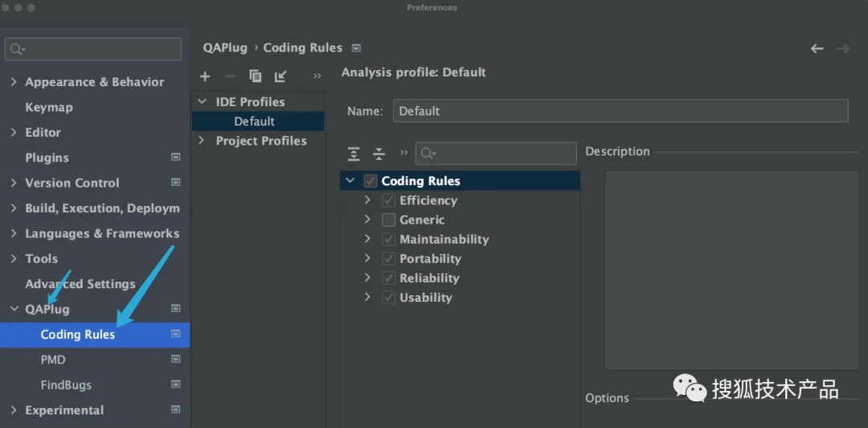
Task: Uncheck the Usability rules checkbox
Action: click(389, 298)
